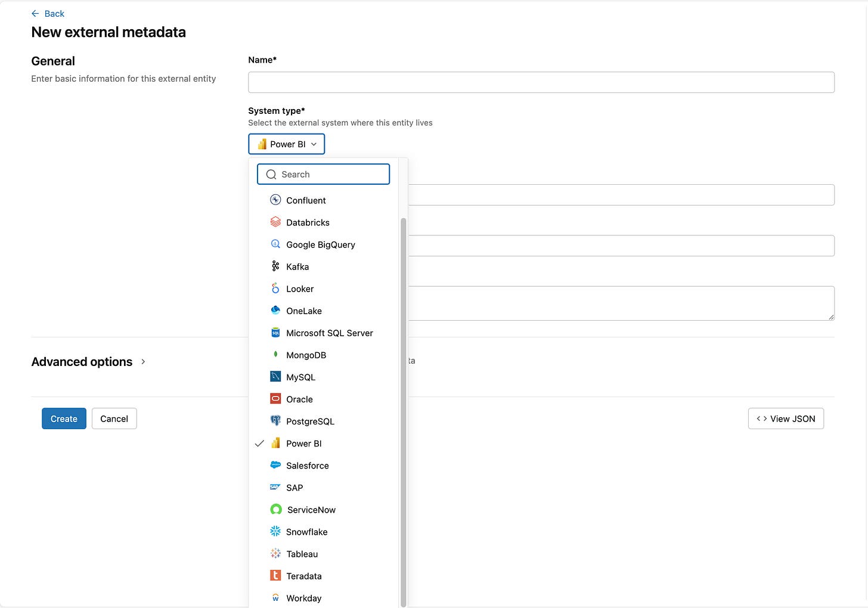Choose Confluent from the system list

pos(324,200)
